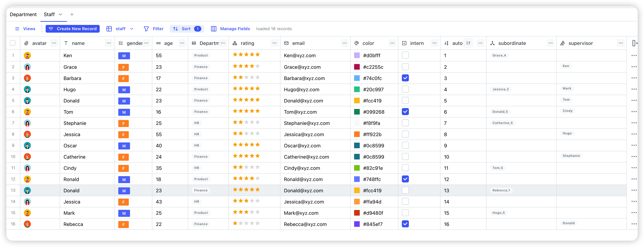The image size is (644, 247).
Task: Select the Staff tab
Action: point(49,15)
